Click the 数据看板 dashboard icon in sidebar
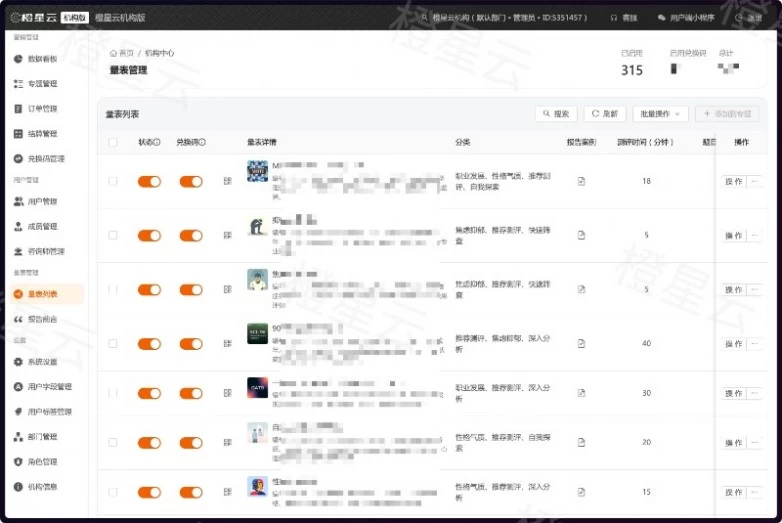 19,59
